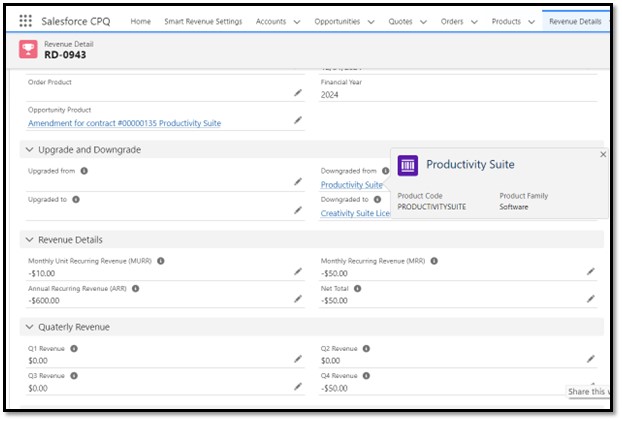622x421 pixels.
Task: Show info tooltip for Q2 Revenue
Action: tap(366, 349)
